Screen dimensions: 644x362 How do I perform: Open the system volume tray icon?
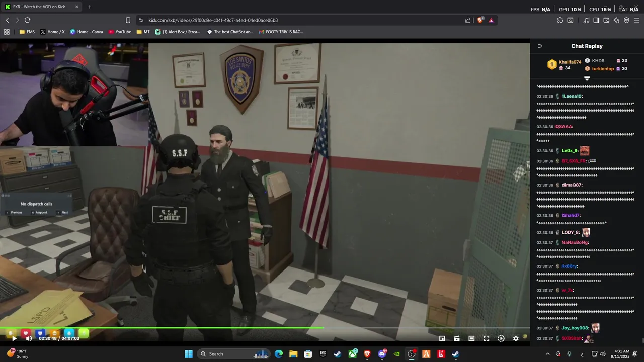(603, 354)
